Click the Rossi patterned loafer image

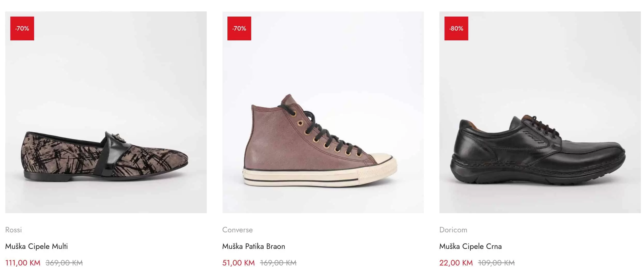point(106,112)
